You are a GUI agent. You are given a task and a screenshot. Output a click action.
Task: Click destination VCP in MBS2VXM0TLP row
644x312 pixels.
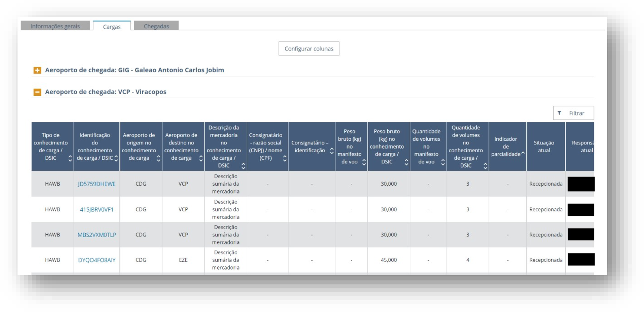pyautogui.click(x=183, y=235)
